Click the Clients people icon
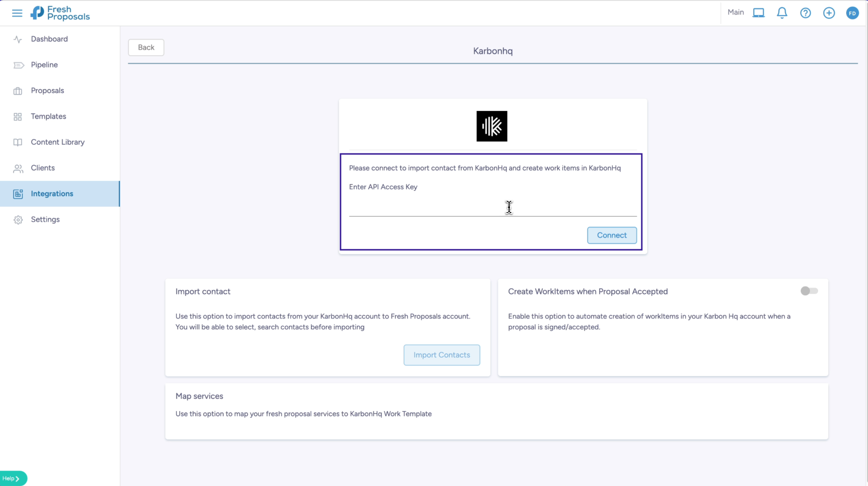868x486 pixels. pos(18,168)
